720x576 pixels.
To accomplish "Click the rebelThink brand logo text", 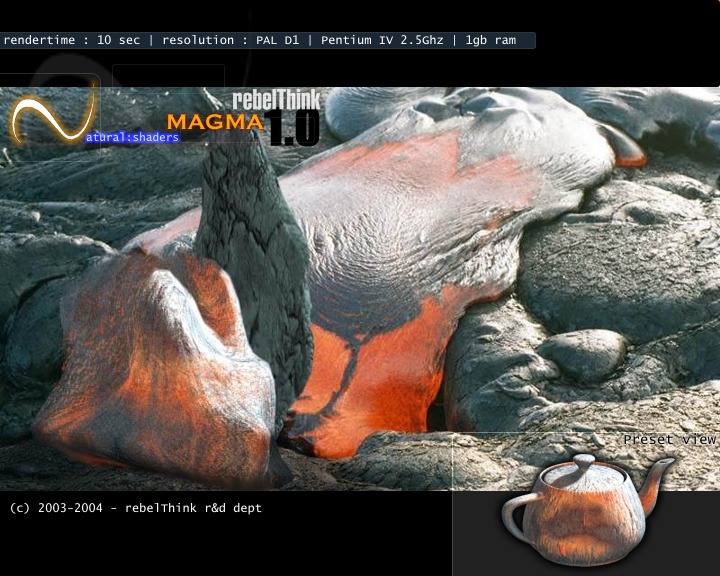I will [x=275, y=99].
